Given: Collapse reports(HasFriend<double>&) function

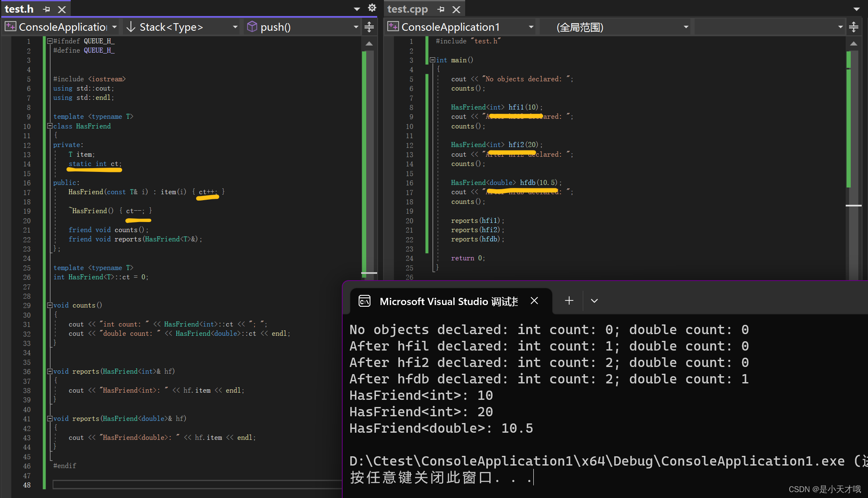Looking at the screenshot, I should (x=50, y=419).
